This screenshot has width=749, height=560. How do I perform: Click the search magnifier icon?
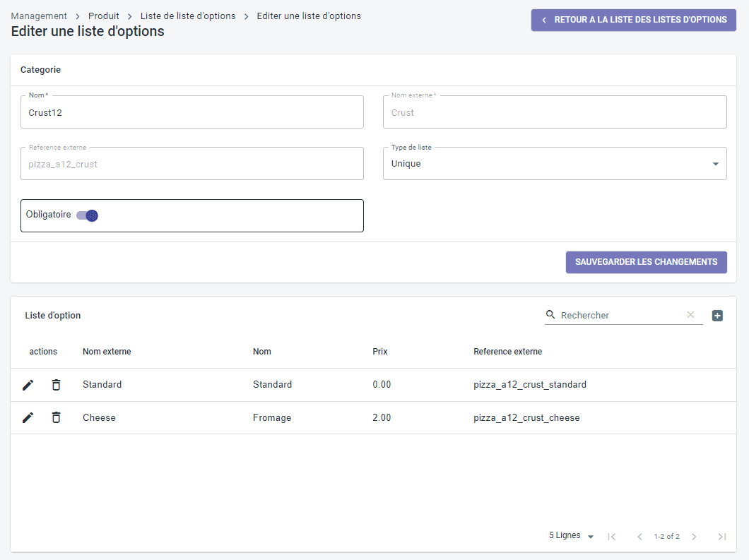coord(550,315)
